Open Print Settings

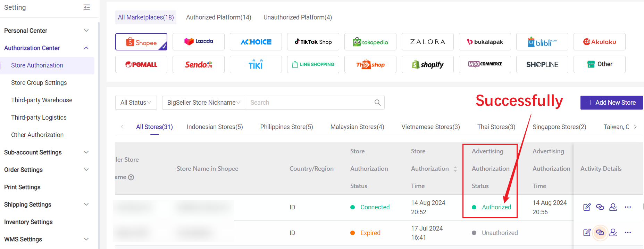[x=22, y=187]
